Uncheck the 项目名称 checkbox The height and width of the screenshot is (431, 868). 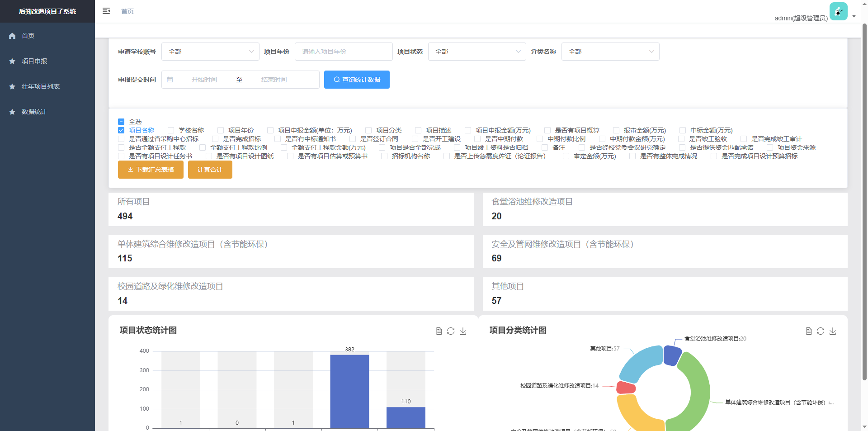pos(121,130)
